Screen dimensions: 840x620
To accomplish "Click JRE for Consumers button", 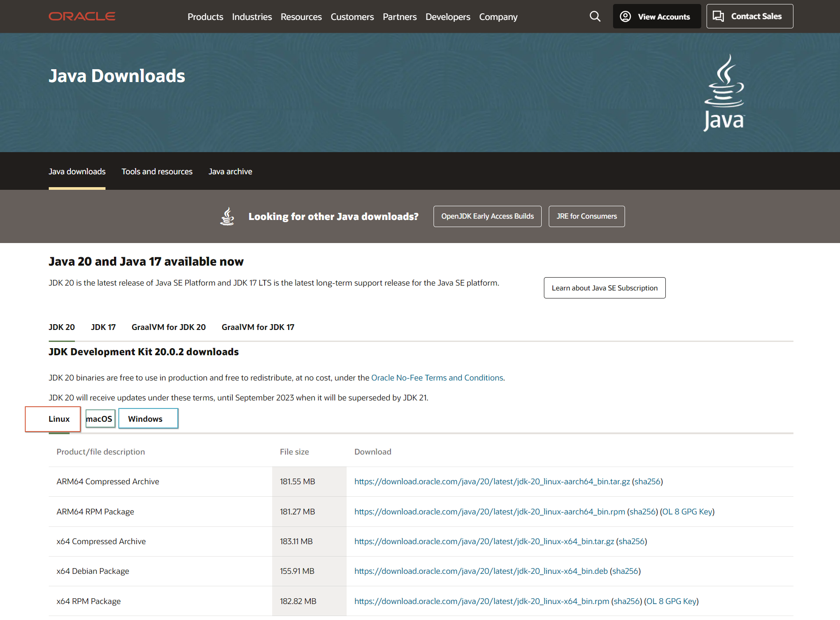I will (586, 216).
